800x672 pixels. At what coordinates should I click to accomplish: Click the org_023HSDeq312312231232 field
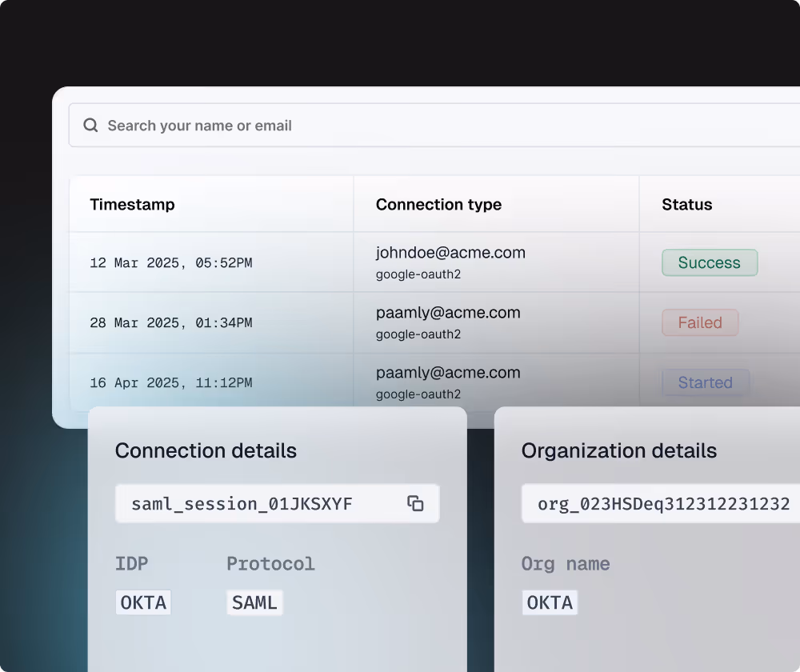[x=661, y=504]
